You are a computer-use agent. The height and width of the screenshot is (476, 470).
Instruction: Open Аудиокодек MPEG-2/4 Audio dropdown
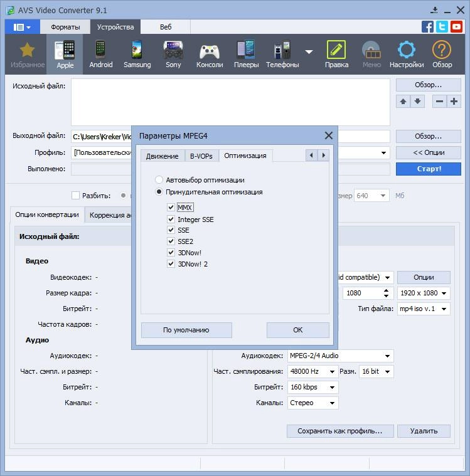341,356
